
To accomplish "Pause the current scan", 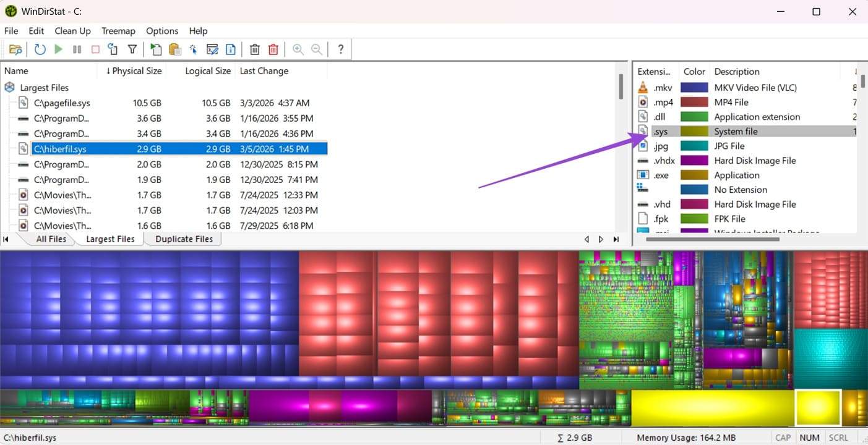I will click(77, 49).
